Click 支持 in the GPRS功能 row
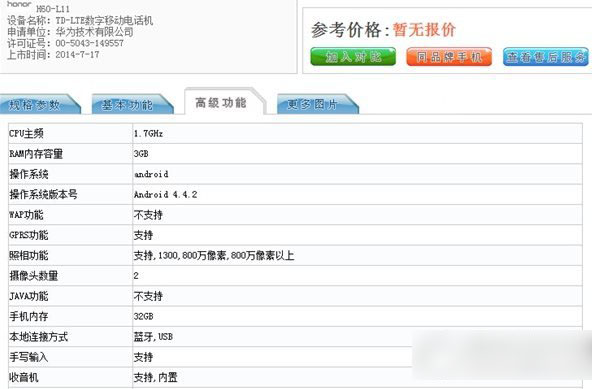The image size is (592, 389). (x=143, y=235)
